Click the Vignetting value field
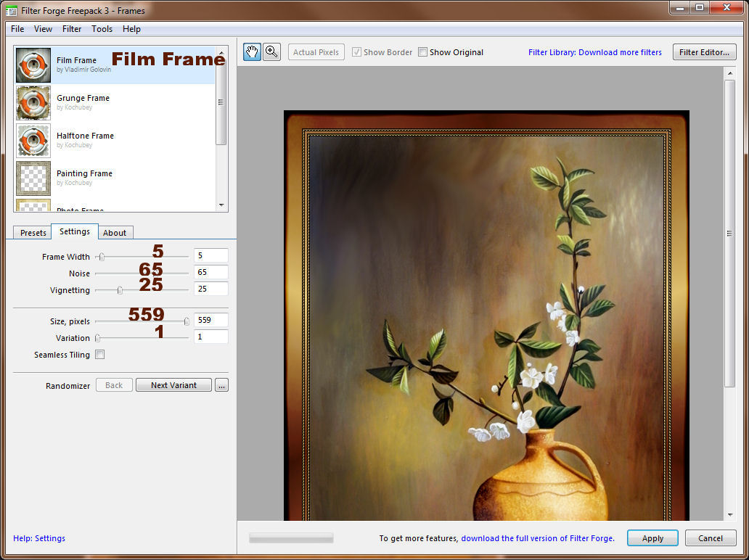This screenshot has height=560, width=749. [x=211, y=289]
